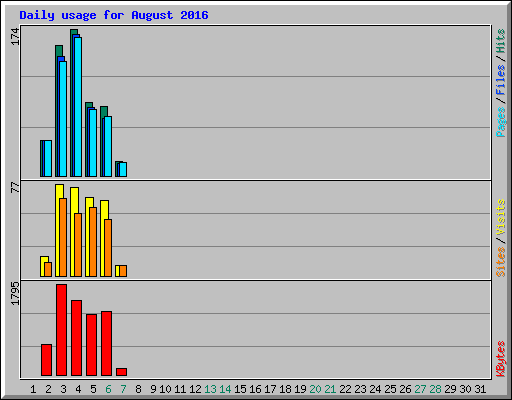The width and height of the screenshot is (512, 400).
Task: Click the tallest red KBytes bar for day 3
Action: click(61, 330)
